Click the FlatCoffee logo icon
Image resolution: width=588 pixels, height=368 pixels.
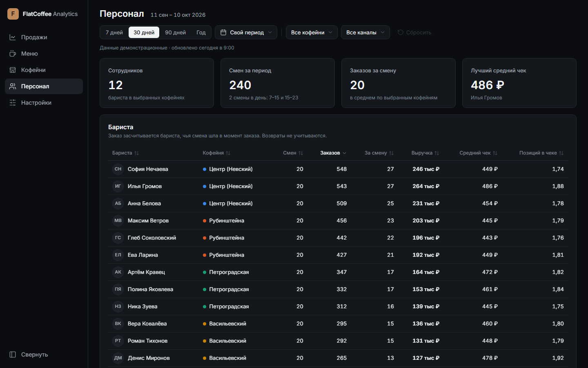pos(13,14)
